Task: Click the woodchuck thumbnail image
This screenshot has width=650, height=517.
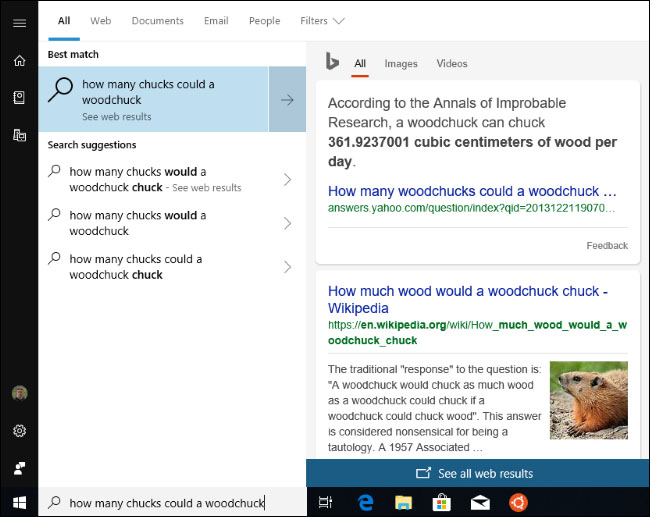Action: (x=589, y=400)
